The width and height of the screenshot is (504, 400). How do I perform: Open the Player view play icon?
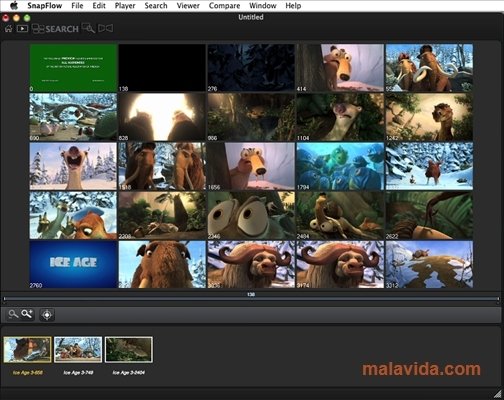[x=22, y=29]
